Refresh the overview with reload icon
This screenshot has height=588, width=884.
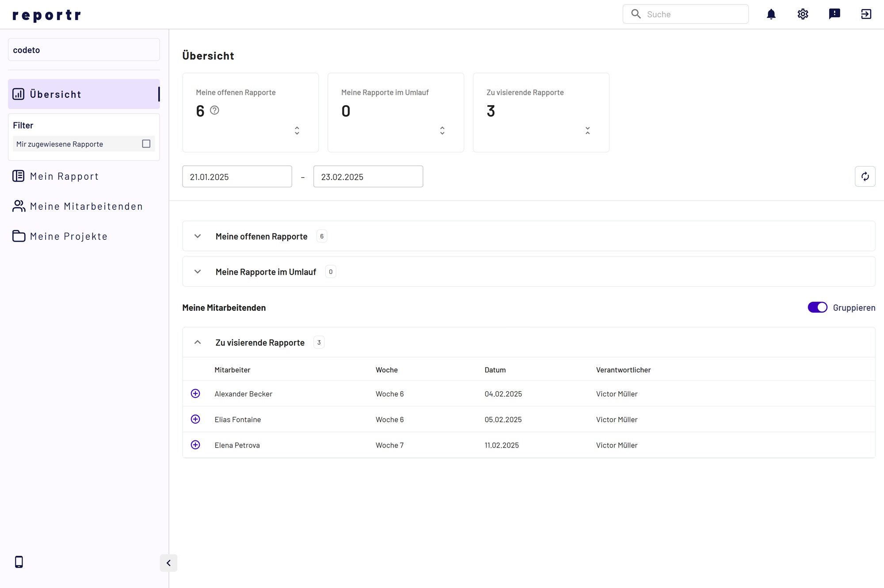click(865, 177)
